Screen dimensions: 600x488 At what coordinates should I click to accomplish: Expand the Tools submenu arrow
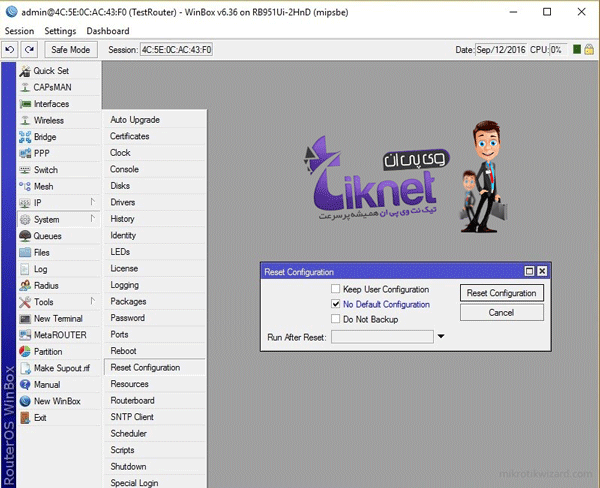[91, 301]
